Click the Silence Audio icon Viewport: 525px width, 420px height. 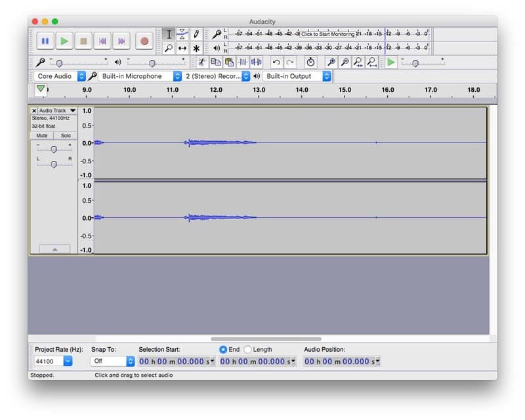[x=255, y=62]
